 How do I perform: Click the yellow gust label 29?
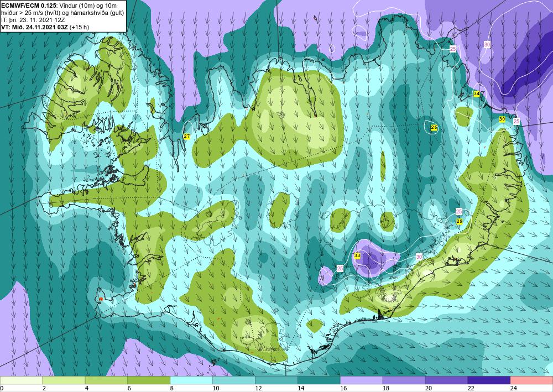click(459, 221)
